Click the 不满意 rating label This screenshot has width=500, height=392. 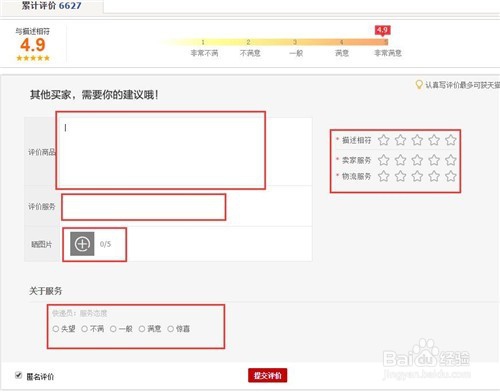click(x=250, y=53)
